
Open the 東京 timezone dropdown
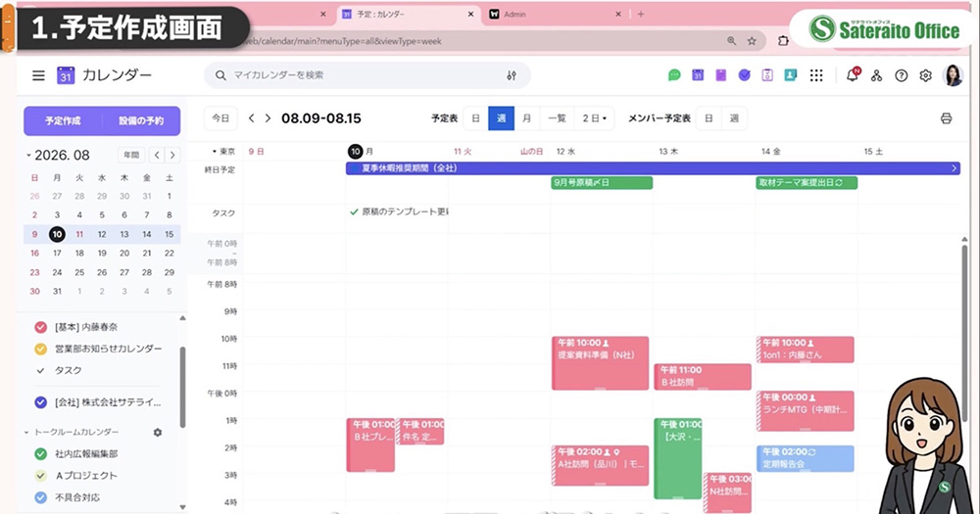point(223,152)
